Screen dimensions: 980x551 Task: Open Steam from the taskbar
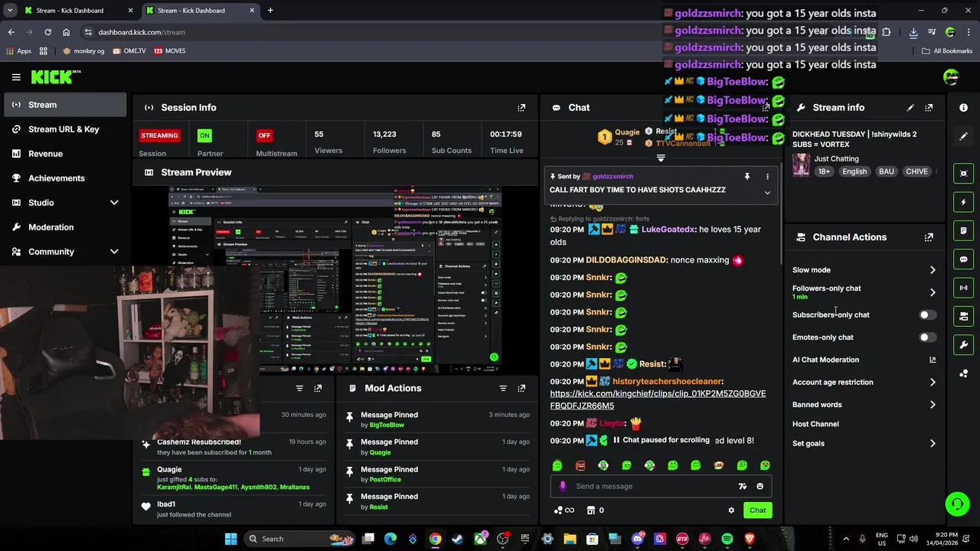[x=458, y=539]
